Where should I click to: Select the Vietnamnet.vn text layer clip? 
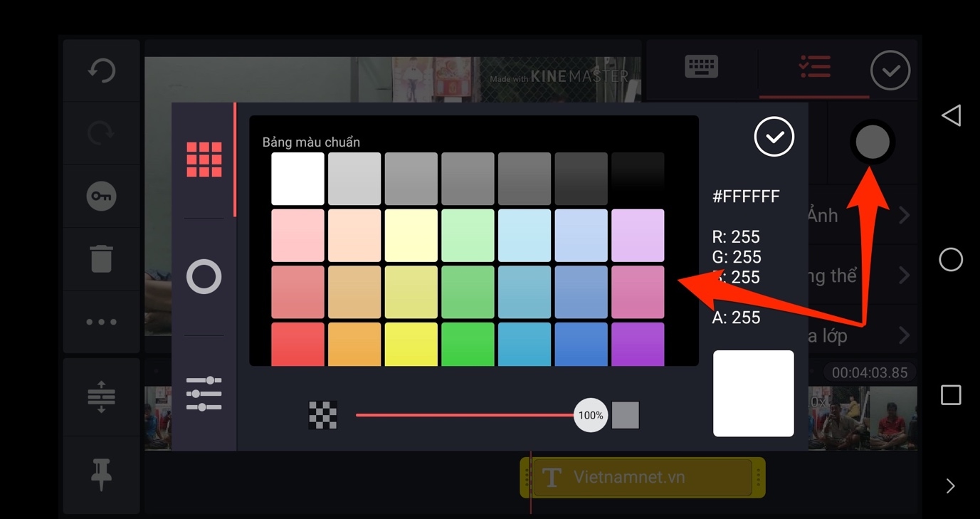pyautogui.click(x=643, y=477)
